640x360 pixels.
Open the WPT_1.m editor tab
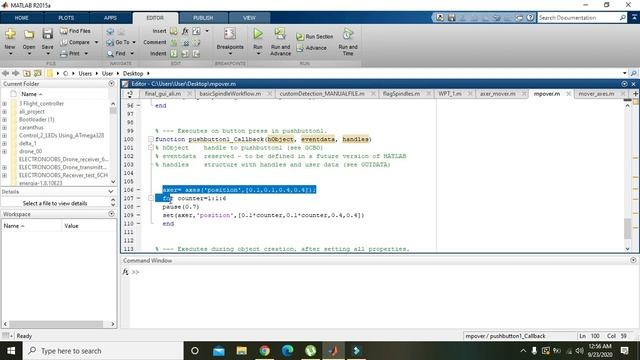[x=450, y=94]
